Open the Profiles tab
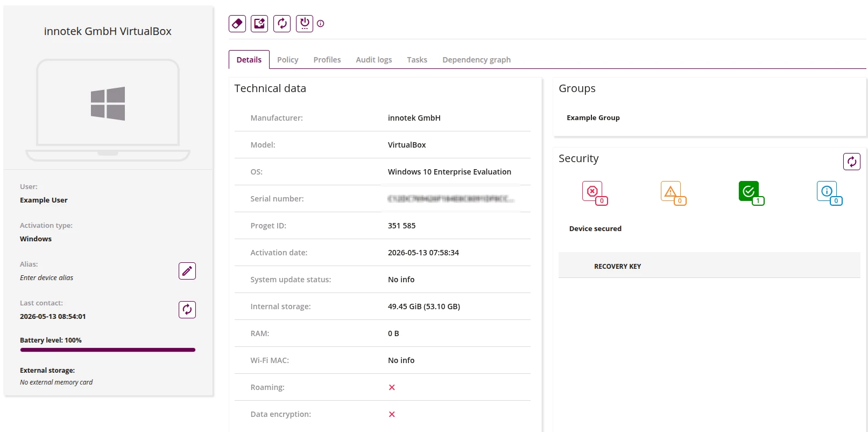This screenshot has width=868, height=432. [x=327, y=60]
